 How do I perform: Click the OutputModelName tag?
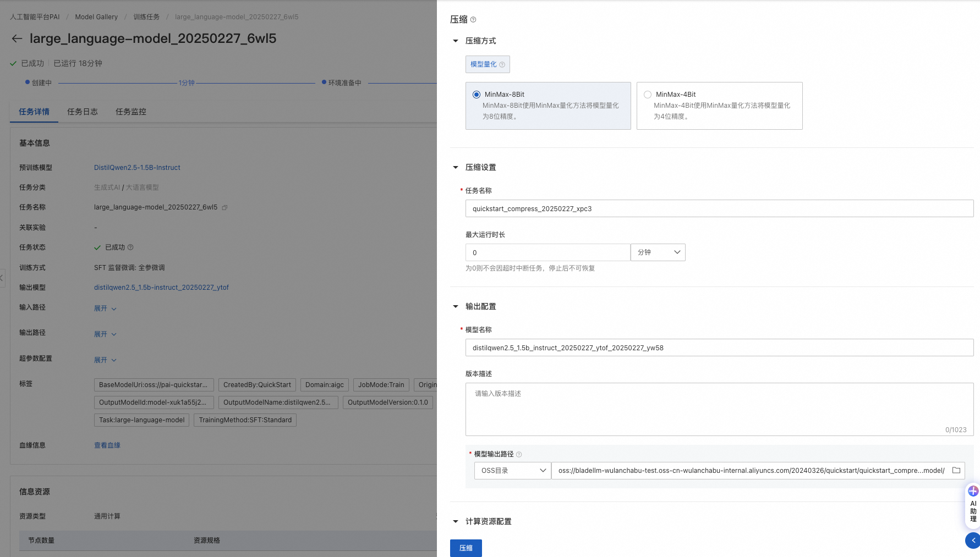pos(278,402)
